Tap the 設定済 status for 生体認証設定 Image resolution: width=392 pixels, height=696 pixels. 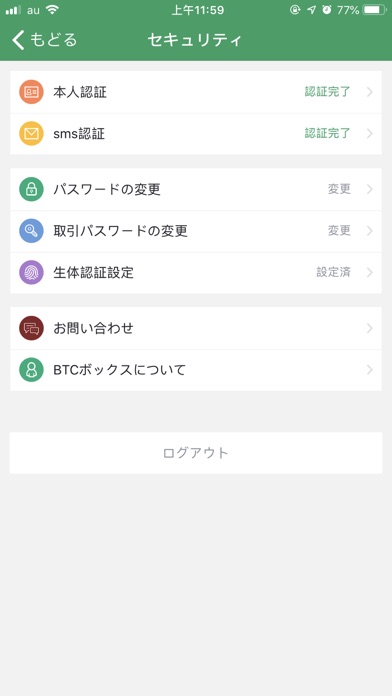(x=333, y=272)
